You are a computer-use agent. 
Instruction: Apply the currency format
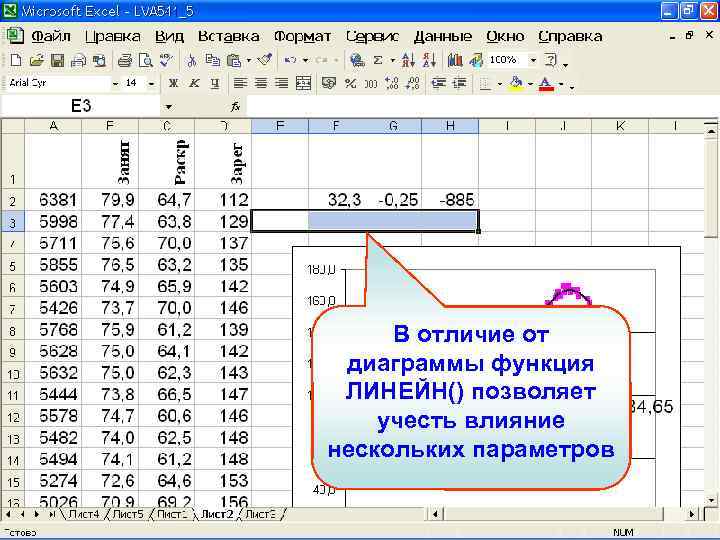coord(329,83)
